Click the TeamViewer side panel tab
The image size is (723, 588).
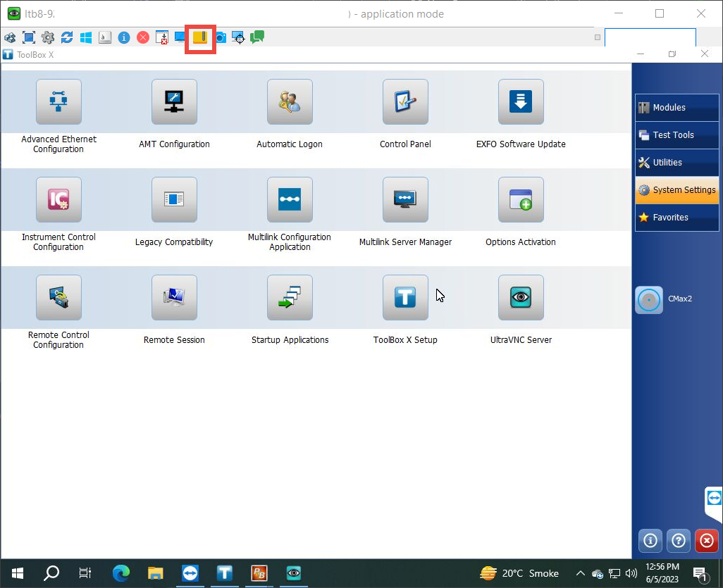[x=714, y=503]
